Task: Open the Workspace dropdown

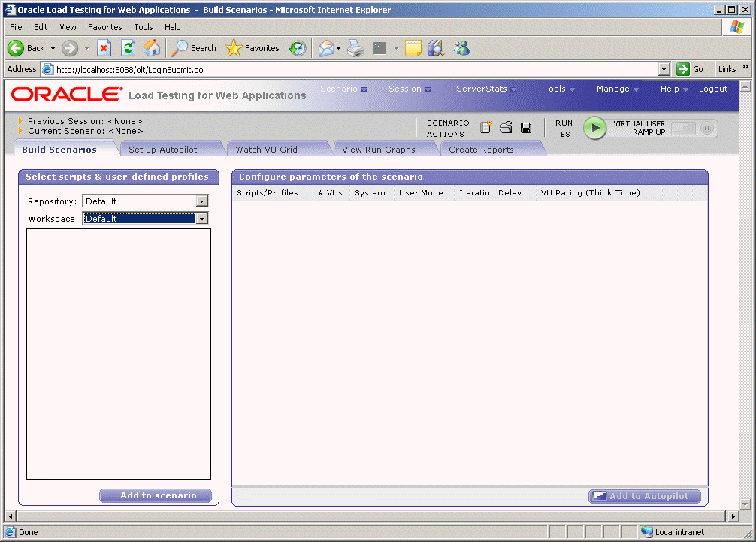Action: [x=201, y=219]
